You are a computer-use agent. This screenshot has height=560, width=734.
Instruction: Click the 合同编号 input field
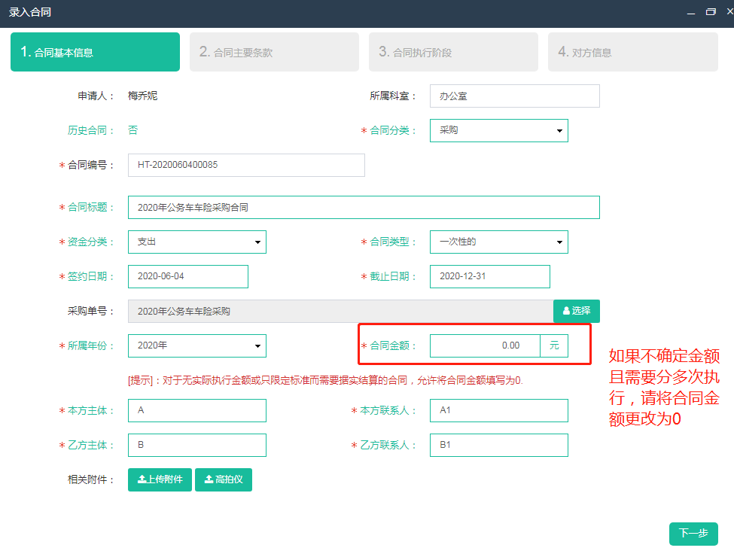click(x=246, y=165)
